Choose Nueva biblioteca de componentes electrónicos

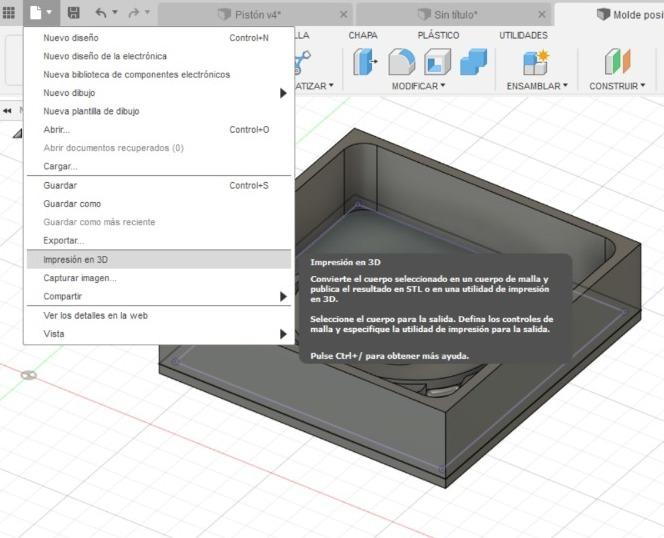tap(159, 75)
